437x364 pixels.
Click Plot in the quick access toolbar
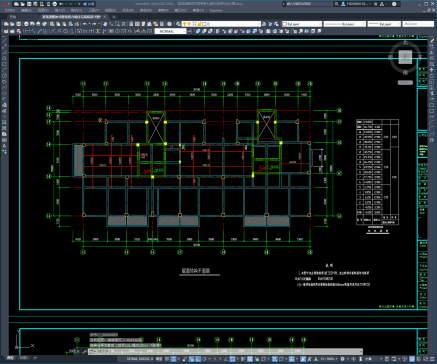[55, 4]
